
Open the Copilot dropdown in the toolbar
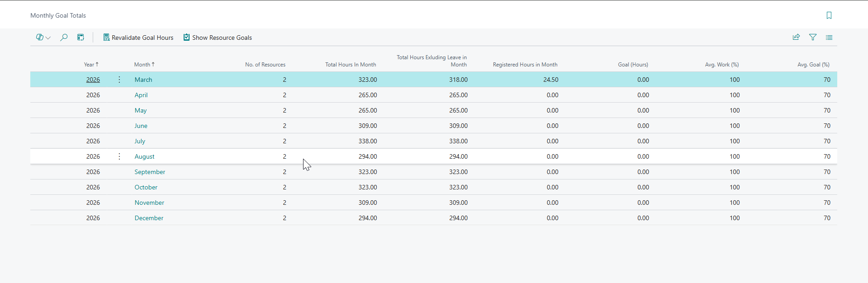point(43,38)
